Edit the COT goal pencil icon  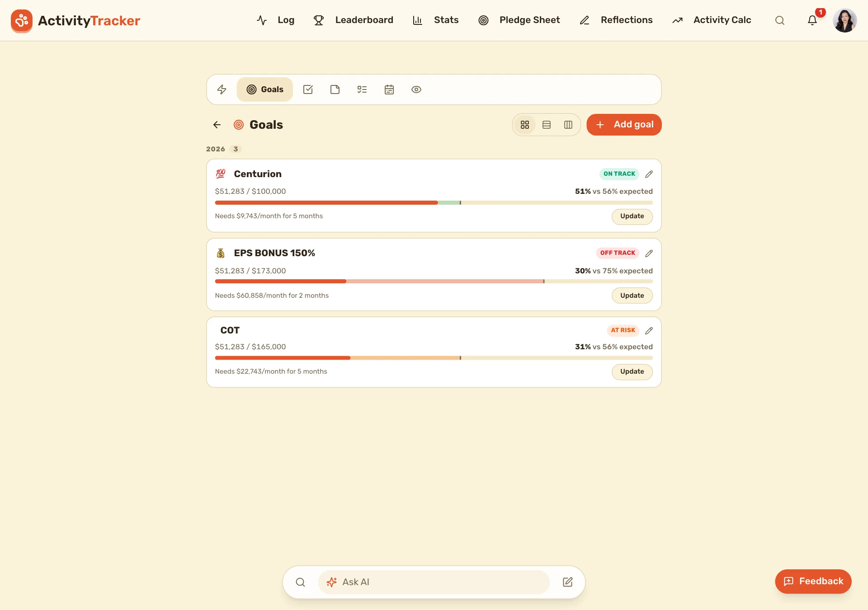tap(649, 330)
